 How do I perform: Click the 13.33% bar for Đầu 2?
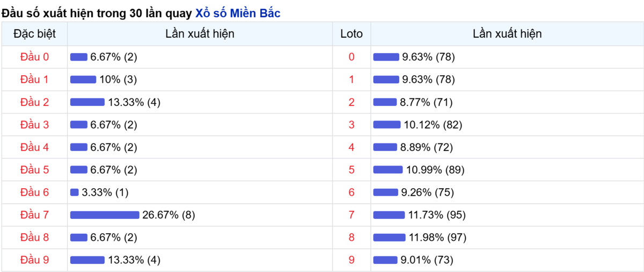pos(87,102)
